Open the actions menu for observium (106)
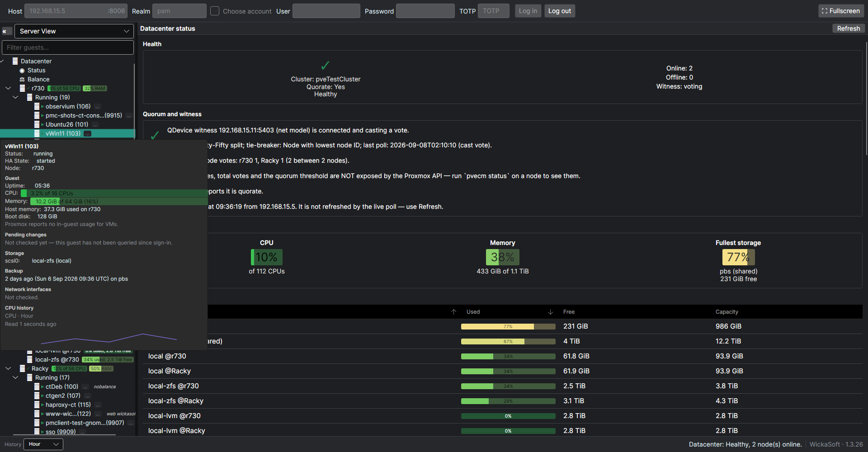Viewport: 868px width, 452px height. point(97,107)
